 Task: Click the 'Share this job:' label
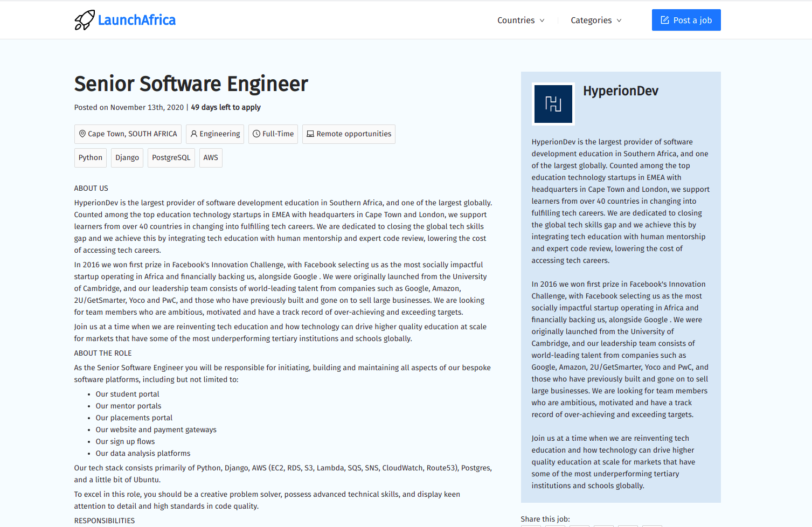545,519
